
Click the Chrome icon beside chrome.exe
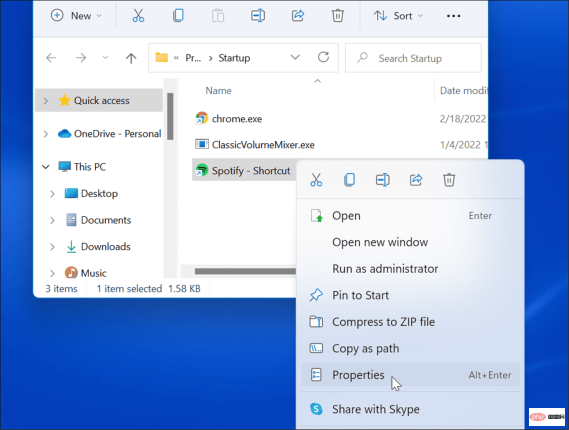pyautogui.click(x=201, y=118)
